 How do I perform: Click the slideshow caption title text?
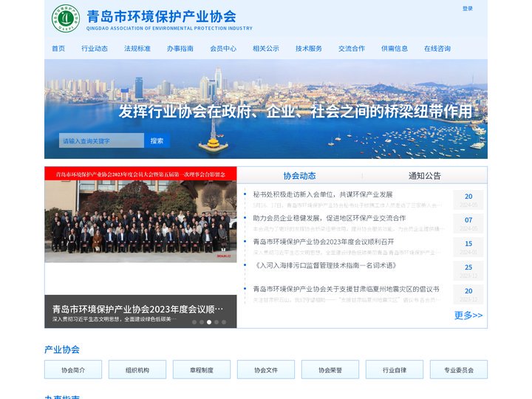click(137, 309)
